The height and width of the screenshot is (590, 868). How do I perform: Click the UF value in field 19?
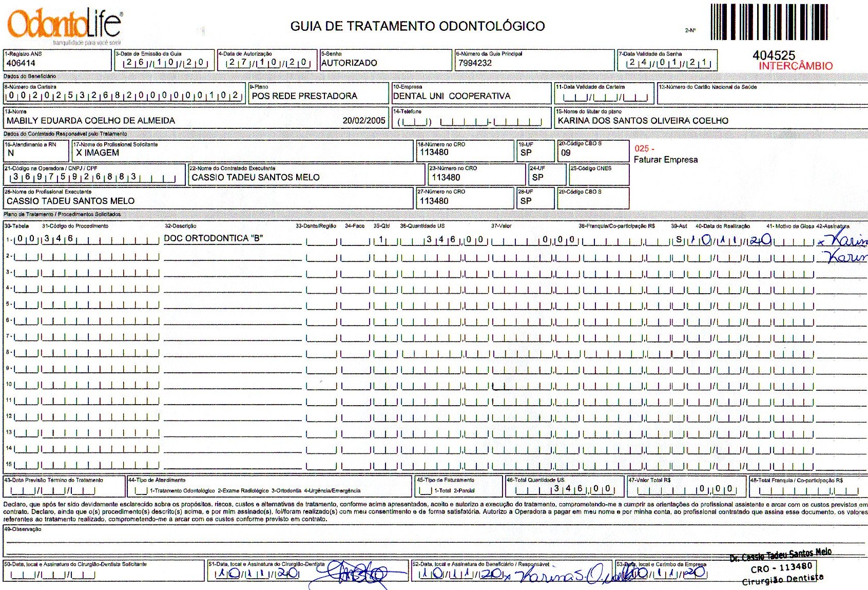(x=526, y=153)
